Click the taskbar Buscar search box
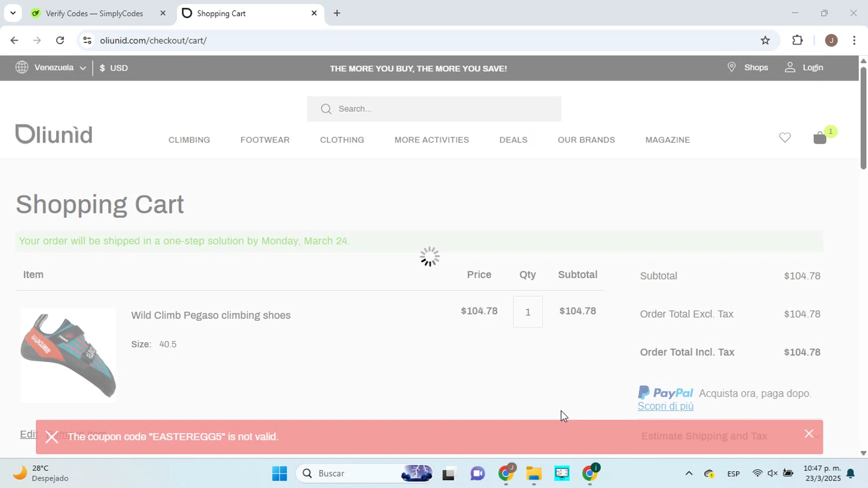This screenshot has height=488, width=868. [x=365, y=474]
